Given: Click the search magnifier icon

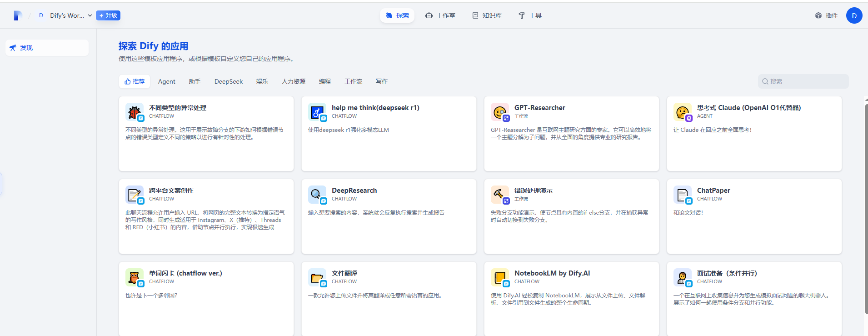Looking at the screenshot, I should point(765,81).
